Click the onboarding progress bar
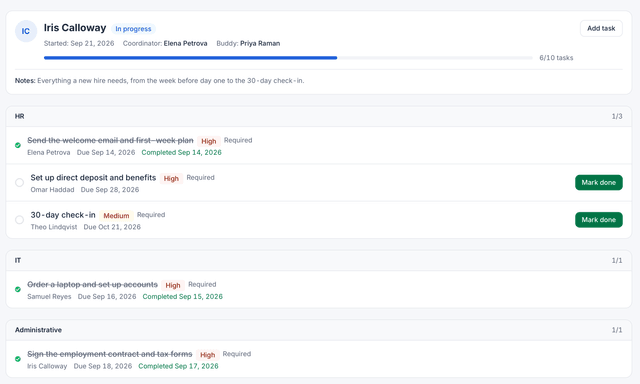Screen dimensions: 640x384 tap(288, 58)
